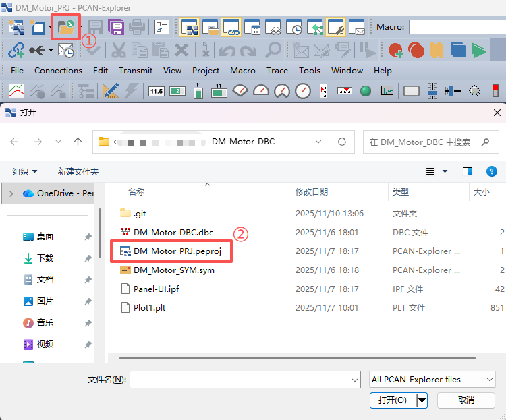Open the view layout options dropdown

(x=445, y=171)
